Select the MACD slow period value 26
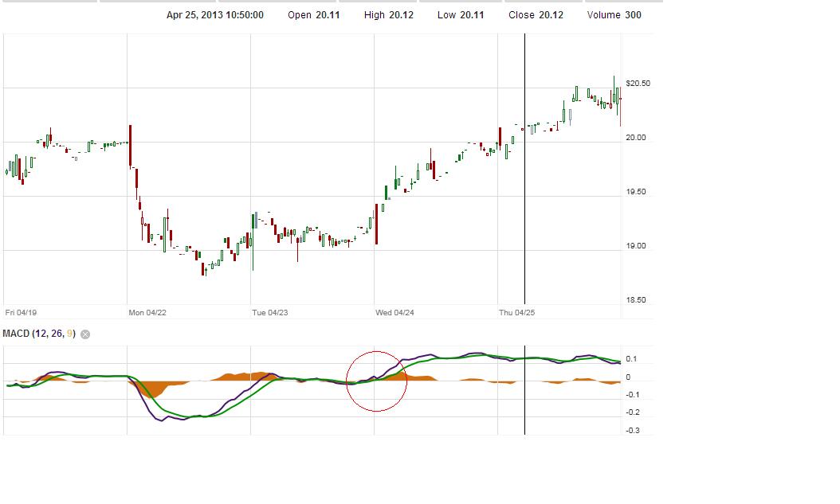Image resolution: width=840 pixels, height=504 pixels. (57, 334)
